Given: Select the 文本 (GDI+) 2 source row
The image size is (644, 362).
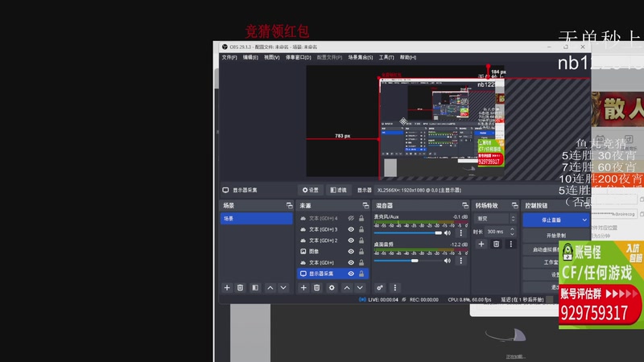Looking at the screenshot, I should (332, 241).
